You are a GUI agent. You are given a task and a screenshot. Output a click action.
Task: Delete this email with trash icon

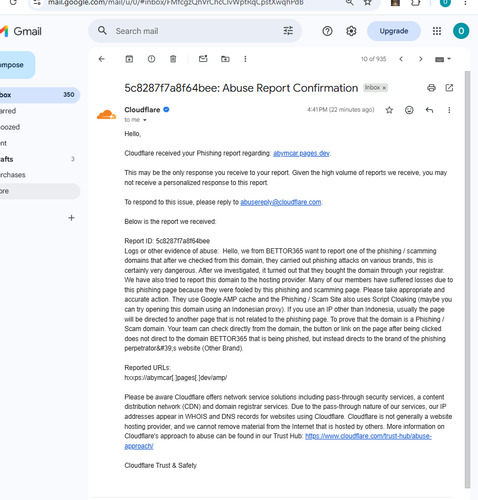(173, 59)
